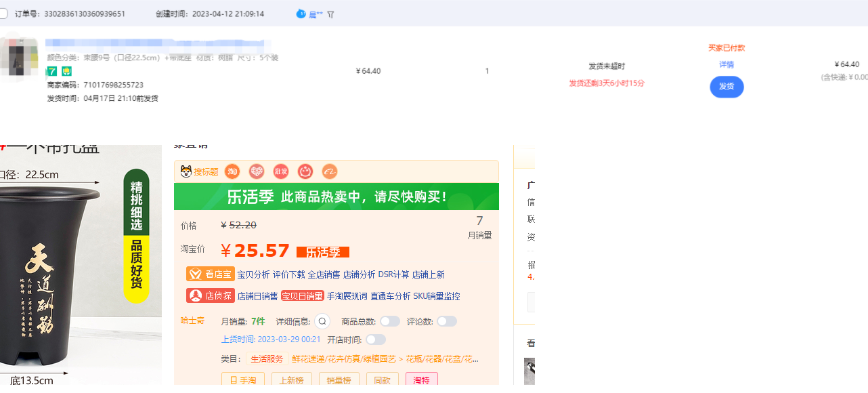This screenshot has width=868, height=393.
Task: Open 评价下载 review download link
Action: (289, 274)
